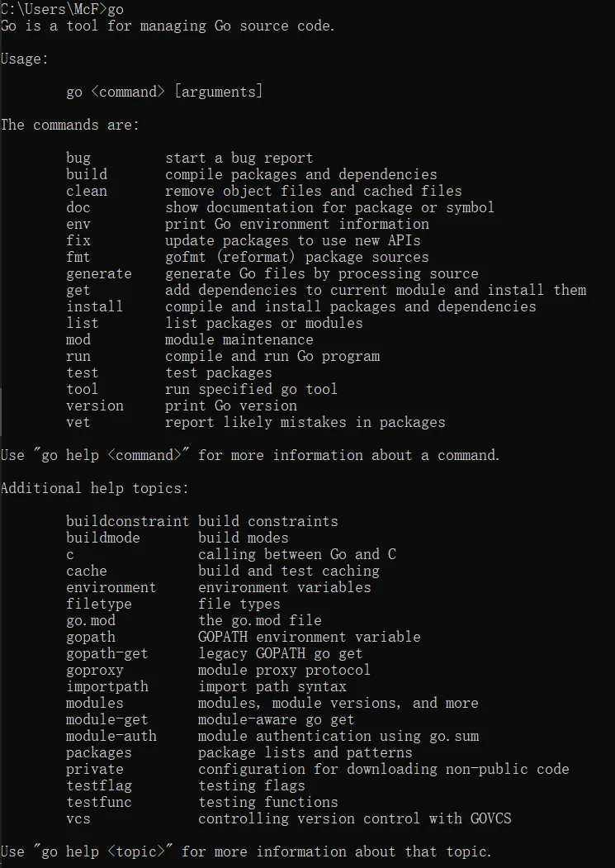
Task: Click the 'private' help topic name
Action: [95, 770]
